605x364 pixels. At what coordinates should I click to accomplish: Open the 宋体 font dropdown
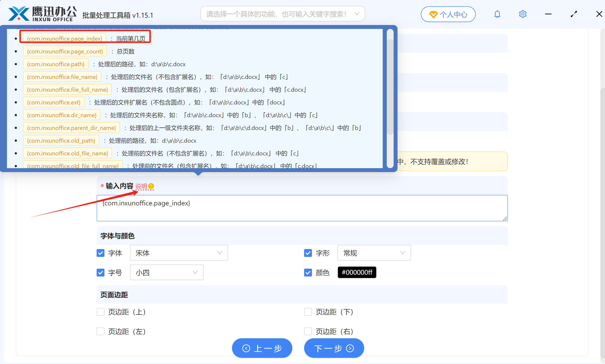179,253
